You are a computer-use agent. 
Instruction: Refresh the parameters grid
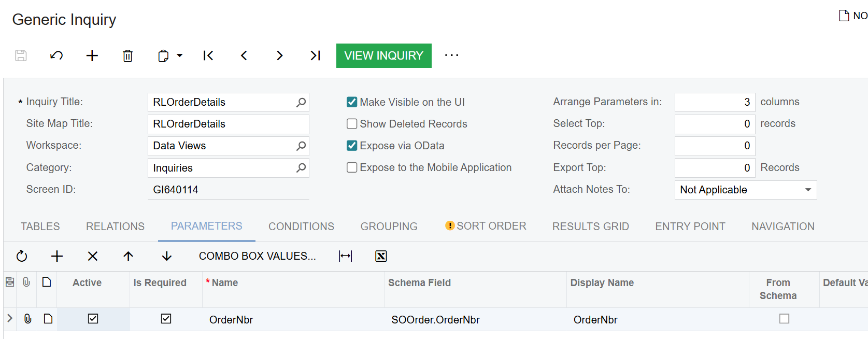coord(22,256)
